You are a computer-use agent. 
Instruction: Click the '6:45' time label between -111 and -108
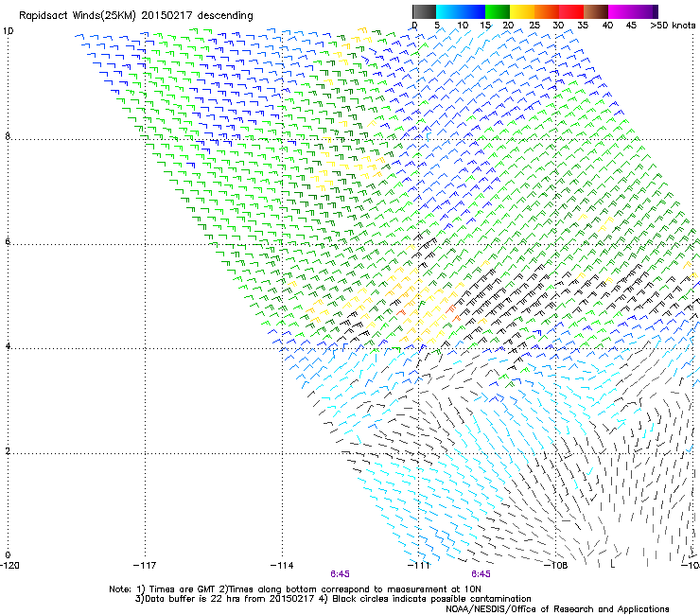pos(481,574)
